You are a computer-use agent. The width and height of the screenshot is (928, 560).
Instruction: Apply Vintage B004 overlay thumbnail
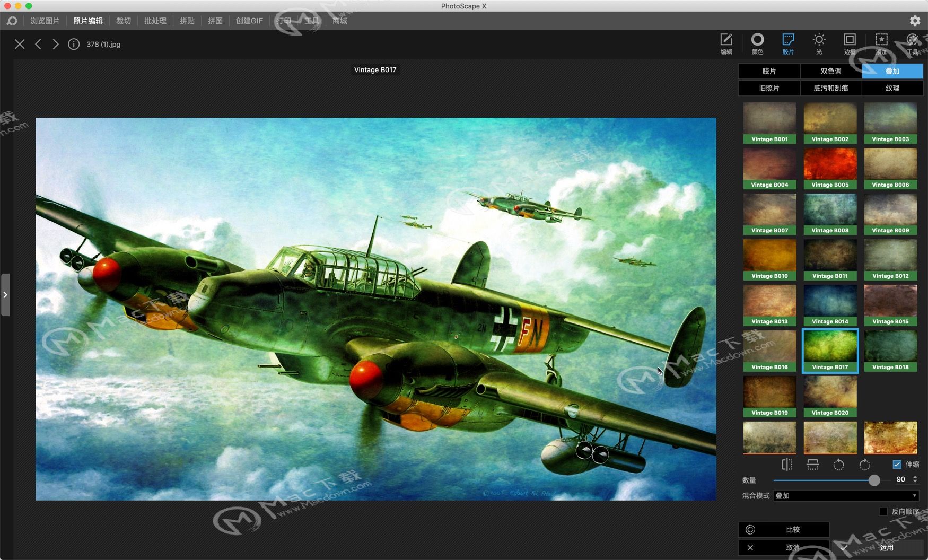(769, 169)
